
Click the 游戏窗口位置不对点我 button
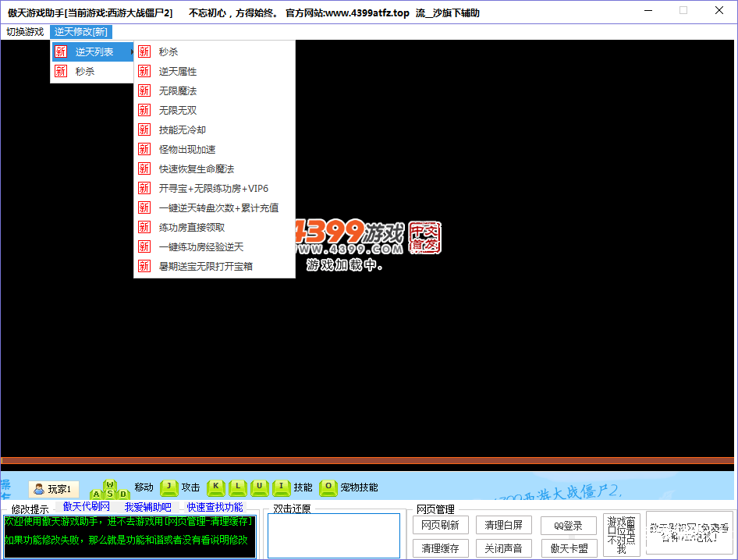(621, 535)
